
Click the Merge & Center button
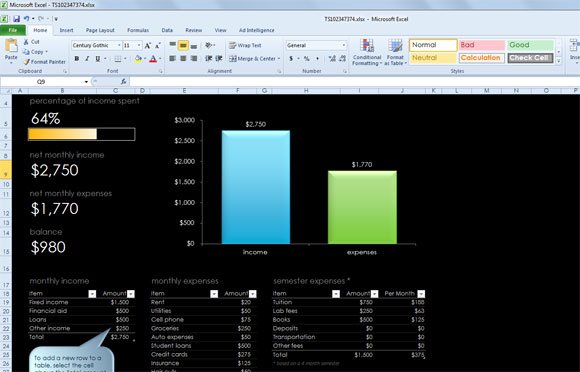click(254, 58)
